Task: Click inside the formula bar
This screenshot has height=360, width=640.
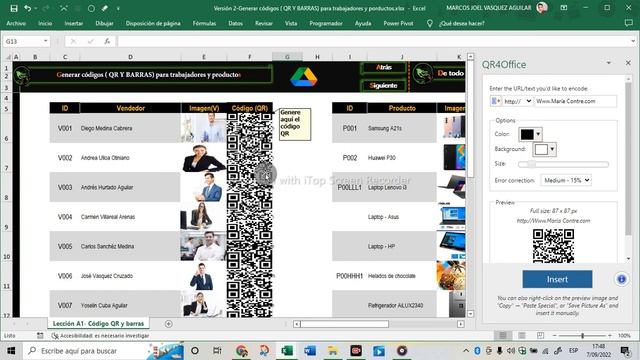Action: (x=373, y=41)
